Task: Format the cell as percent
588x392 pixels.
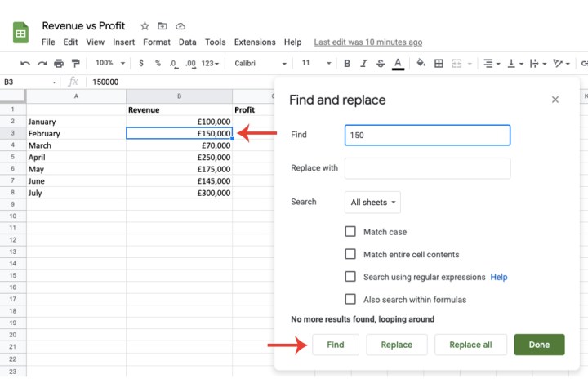Action: point(158,63)
